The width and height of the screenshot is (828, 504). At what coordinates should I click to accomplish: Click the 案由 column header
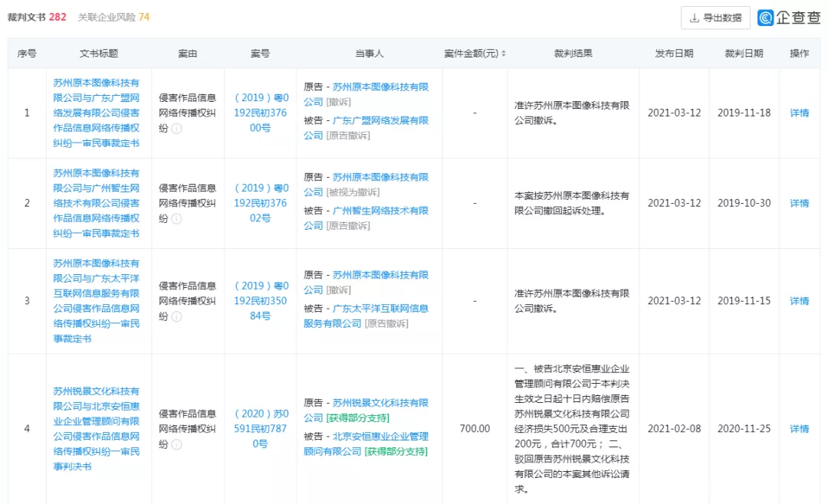pos(188,54)
